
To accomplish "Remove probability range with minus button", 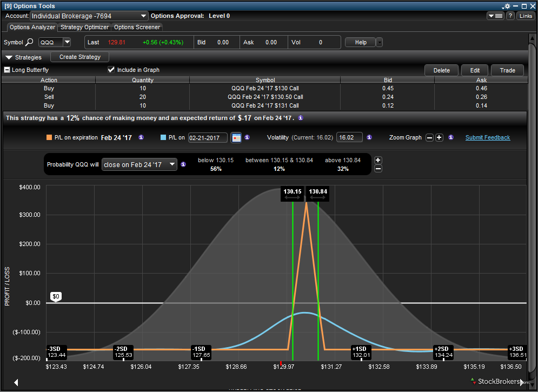I will 378,169.
